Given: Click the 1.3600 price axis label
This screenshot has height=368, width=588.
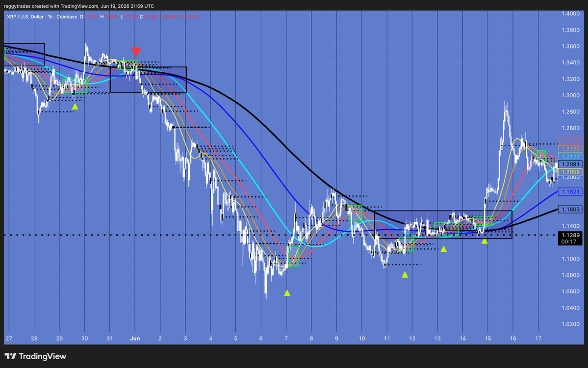Looking at the screenshot, I should click(x=570, y=46).
